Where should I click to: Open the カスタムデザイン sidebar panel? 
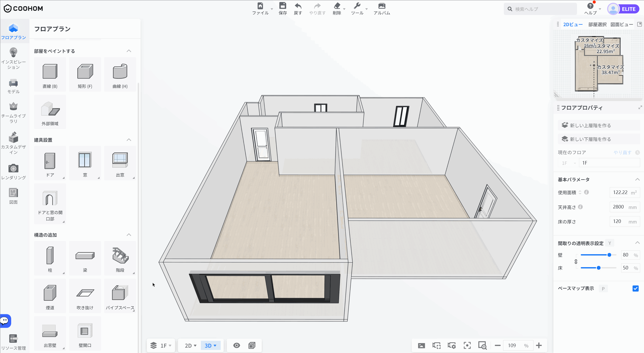click(x=13, y=143)
